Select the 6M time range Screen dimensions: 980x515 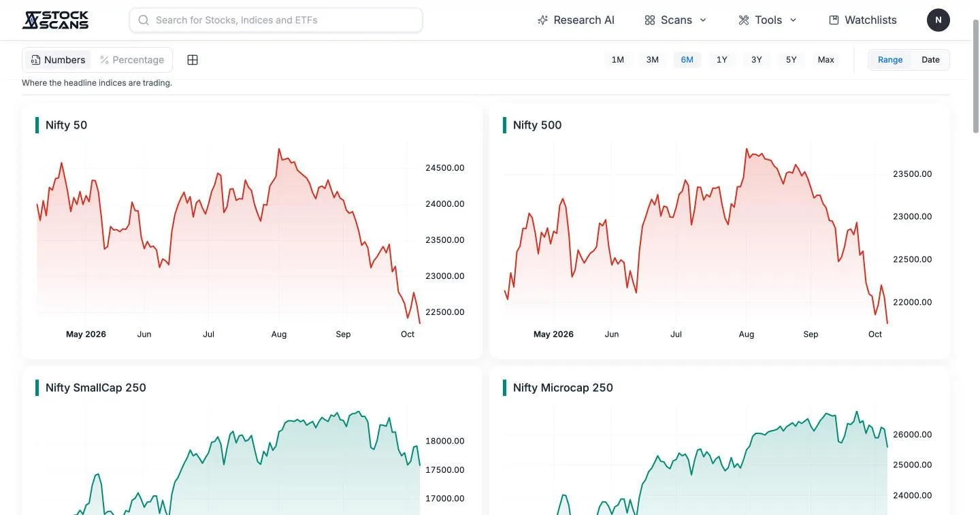pyautogui.click(x=687, y=60)
